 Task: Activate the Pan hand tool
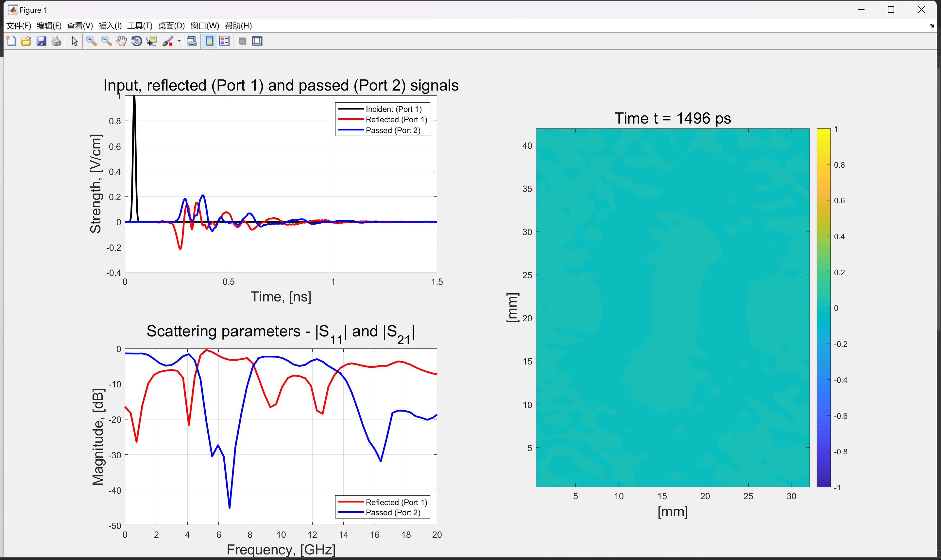(122, 41)
